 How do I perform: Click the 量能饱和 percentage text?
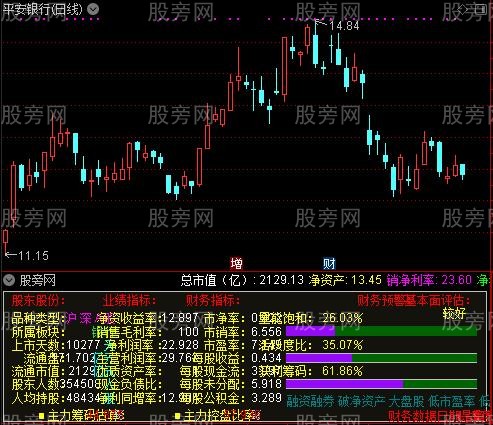[342, 318]
